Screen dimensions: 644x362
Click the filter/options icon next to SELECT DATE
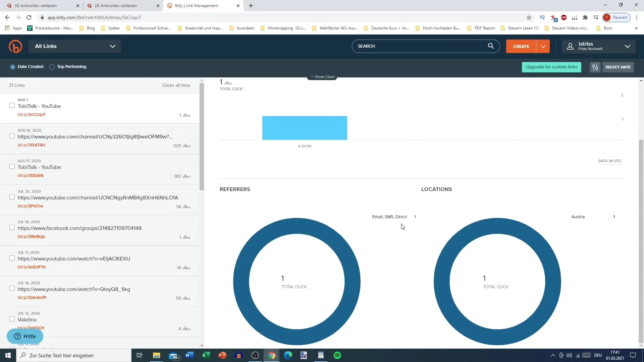595,67
